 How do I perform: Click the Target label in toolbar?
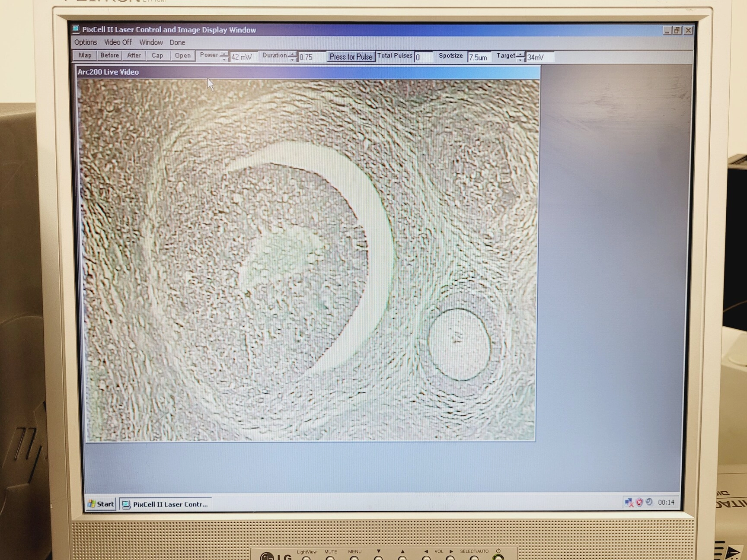(x=506, y=55)
